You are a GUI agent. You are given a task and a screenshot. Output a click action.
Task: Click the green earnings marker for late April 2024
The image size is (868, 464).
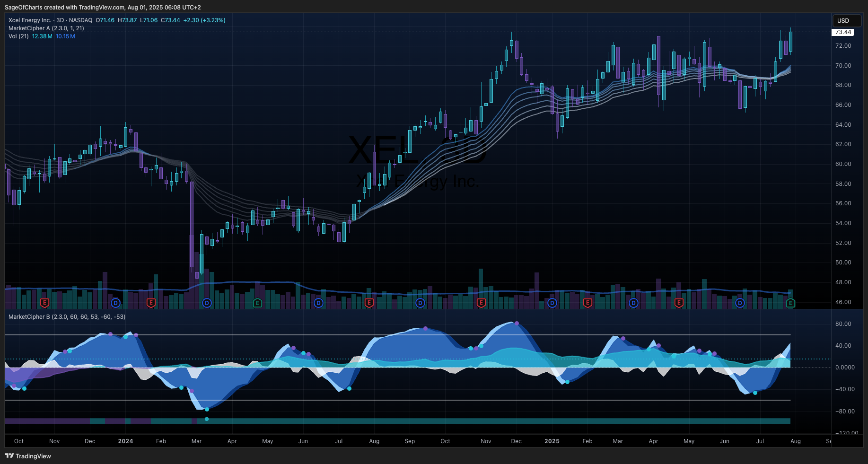click(257, 303)
